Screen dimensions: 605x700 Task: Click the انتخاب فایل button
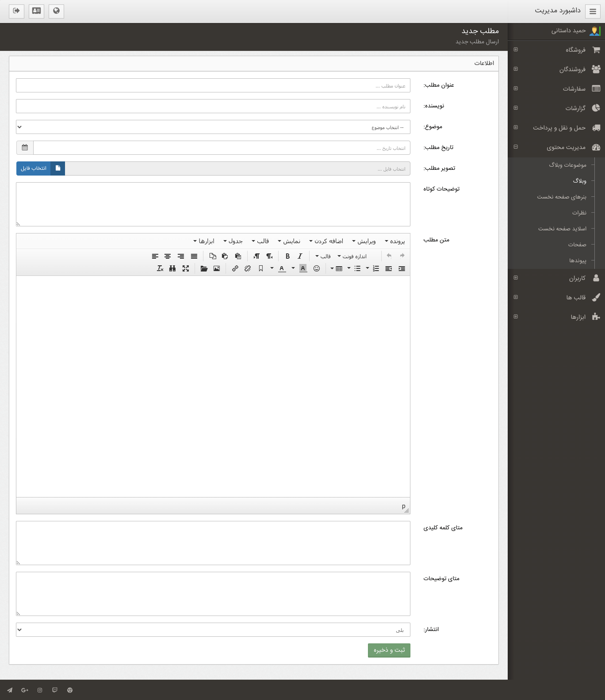34,168
